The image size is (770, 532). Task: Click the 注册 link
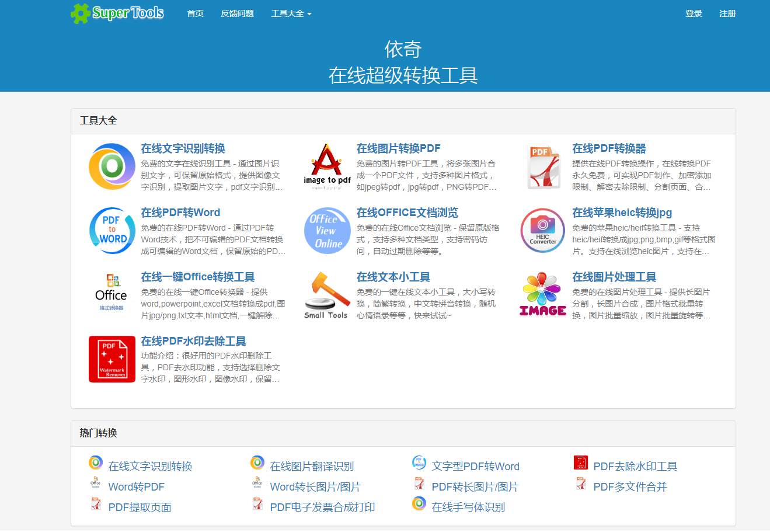(x=727, y=13)
